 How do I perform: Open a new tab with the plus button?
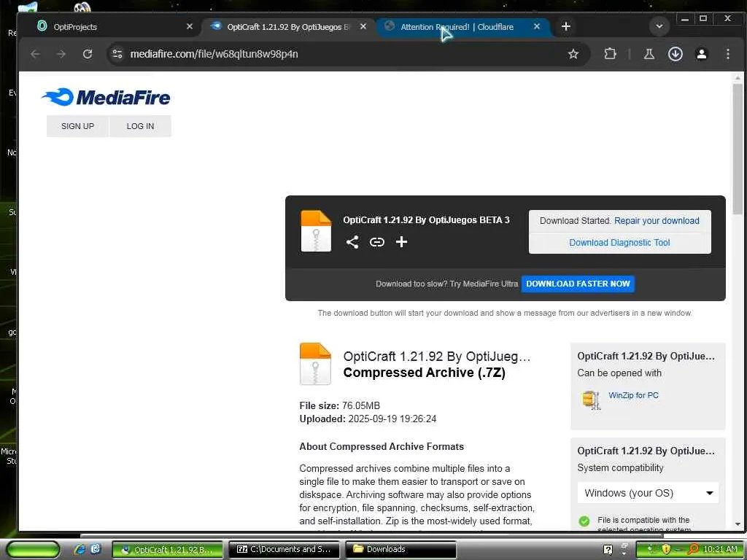coord(565,27)
